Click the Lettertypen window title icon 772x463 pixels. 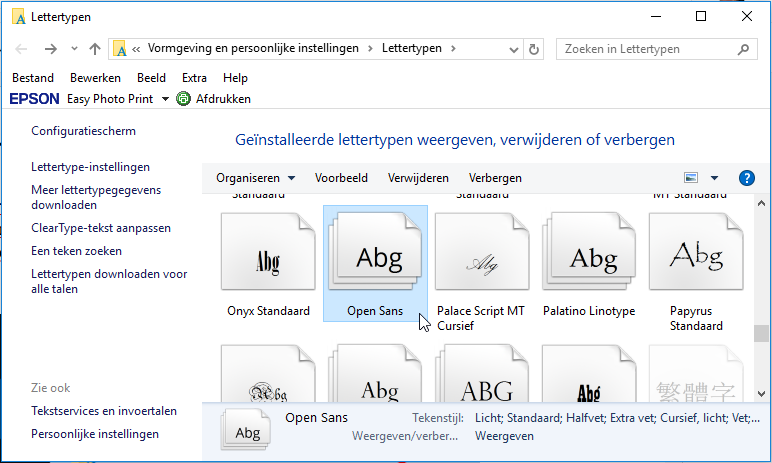[x=19, y=17]
